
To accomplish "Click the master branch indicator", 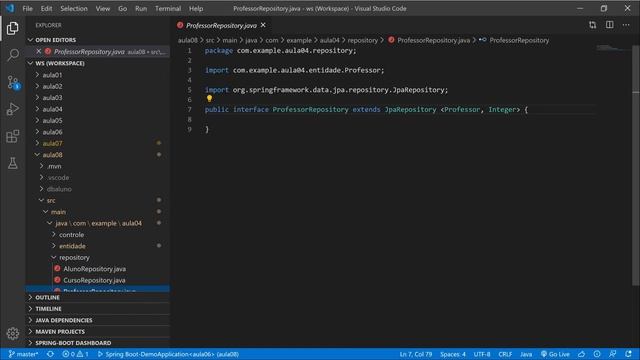I will point(23,354).
